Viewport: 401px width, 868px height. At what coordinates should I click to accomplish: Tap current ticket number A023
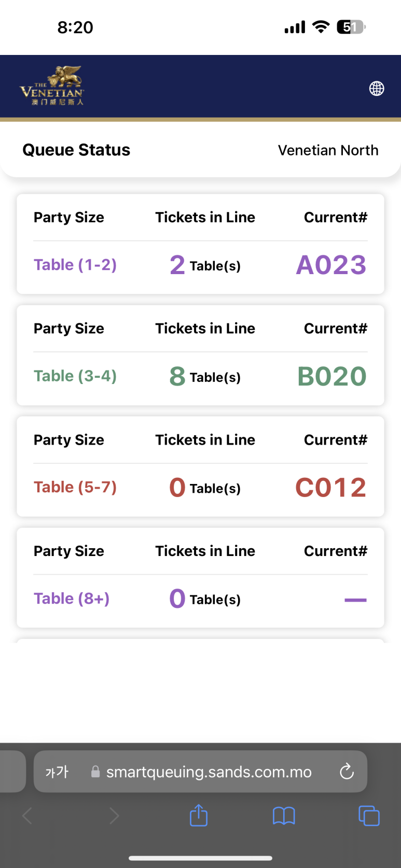pos(331,265)
